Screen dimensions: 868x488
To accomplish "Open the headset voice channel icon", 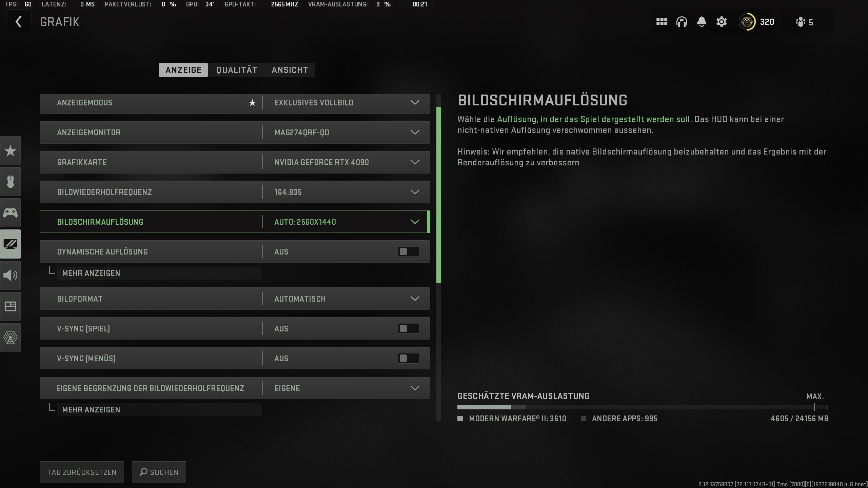I will [682, 22].
